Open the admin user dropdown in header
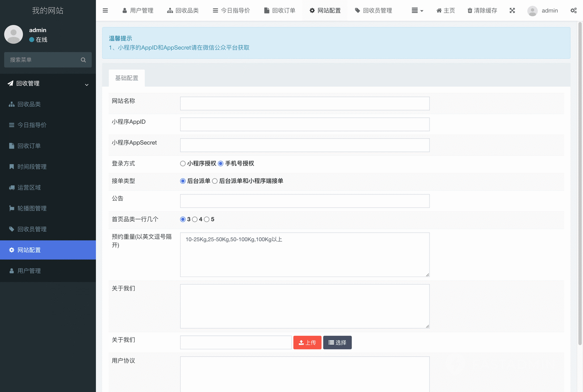 (x=542, y=10)
